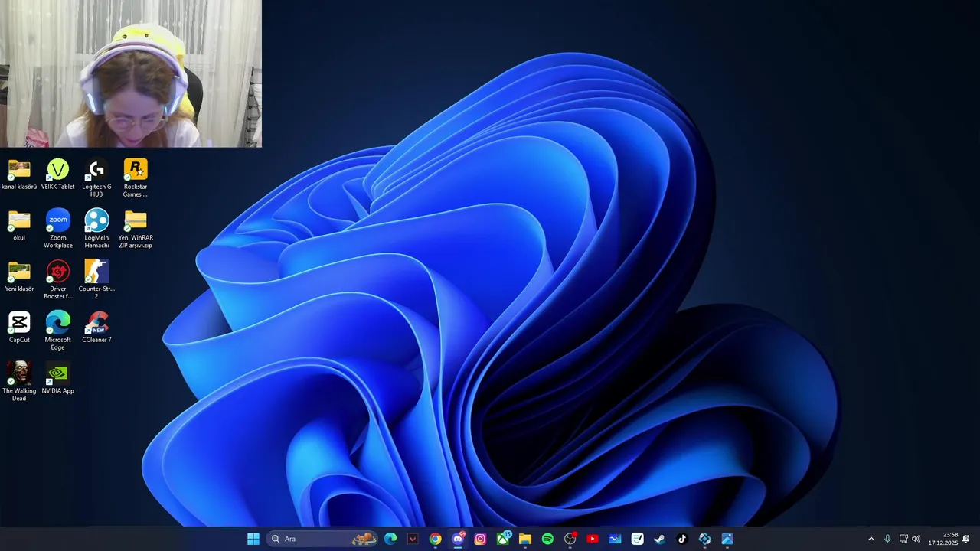Open YouTube from the taskbar

593,539
